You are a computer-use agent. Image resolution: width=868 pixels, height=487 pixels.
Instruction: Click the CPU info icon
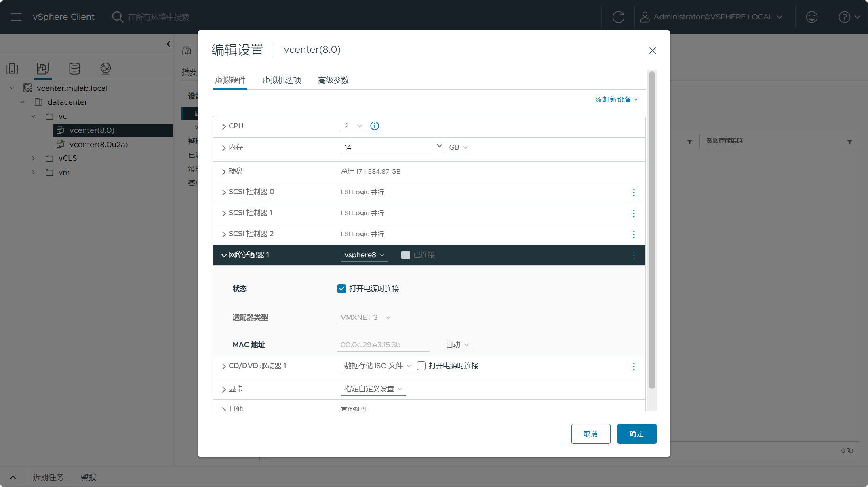click(x=375, y=126)
